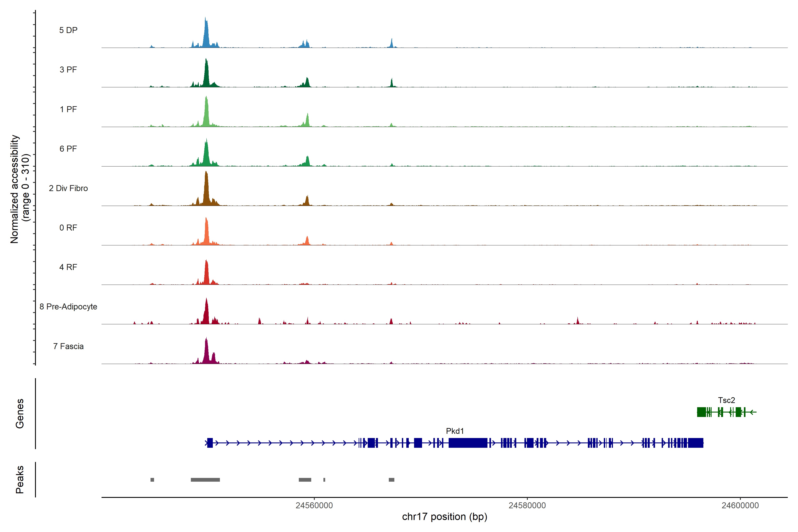This screenshot has height=532, width=798.
Task: Select the 2 Div Fibro track label
Action: tap(68, 188)
